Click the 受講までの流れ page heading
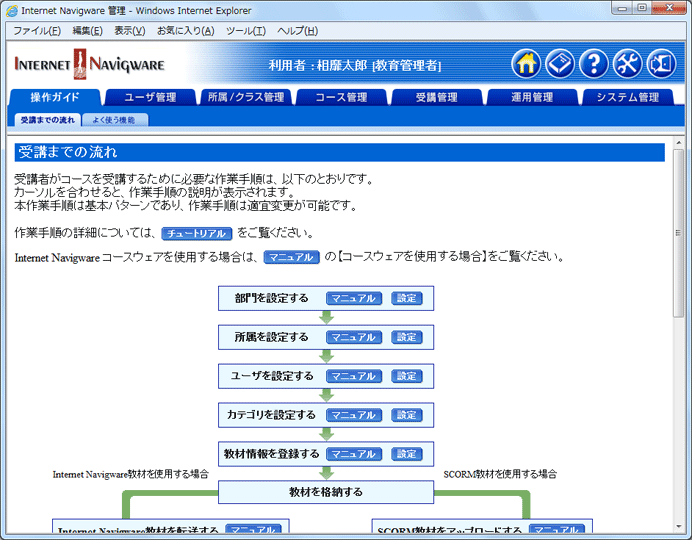Viewport: 692px width, 540px height. coord(68,152)
